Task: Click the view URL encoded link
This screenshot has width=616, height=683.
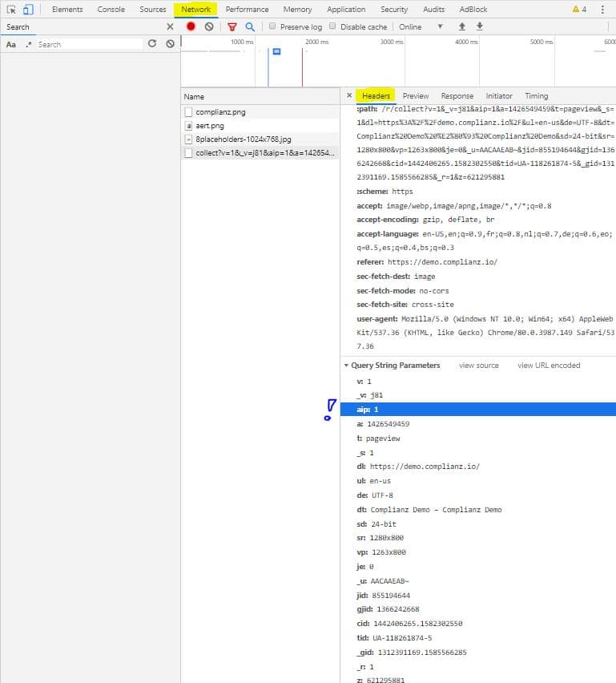Action: point(549,366)
